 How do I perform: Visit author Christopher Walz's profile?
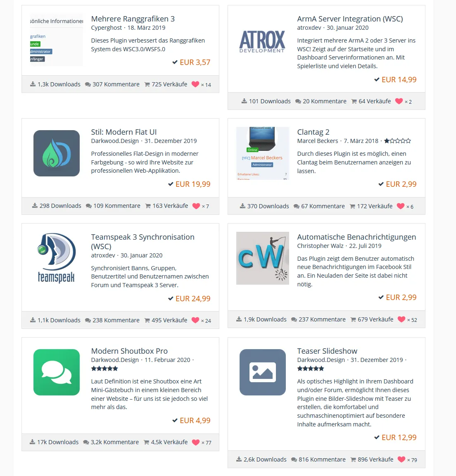click(x=320, y=246)
